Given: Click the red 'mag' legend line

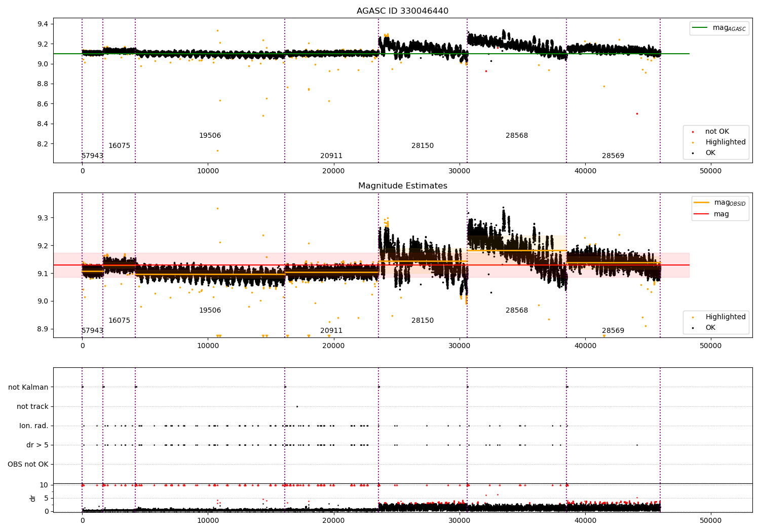Looking at the screenshot, I should pos(702,214).
